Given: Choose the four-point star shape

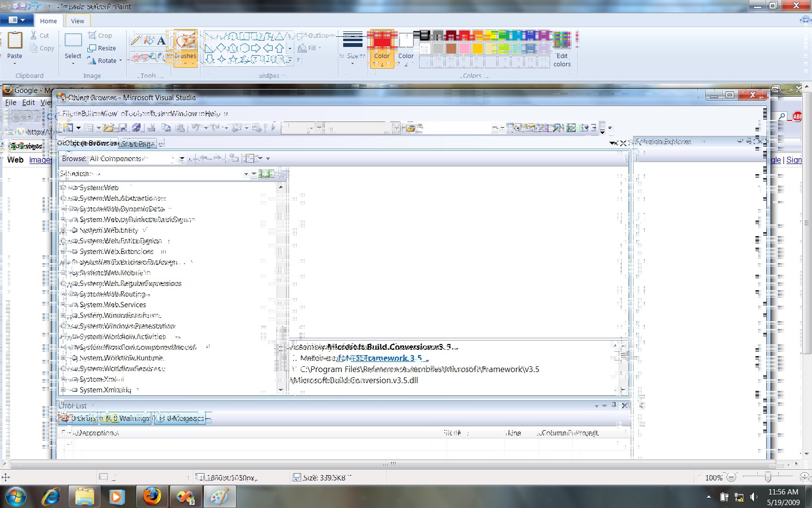Looking at the screenshot, I should pos(221,59).
